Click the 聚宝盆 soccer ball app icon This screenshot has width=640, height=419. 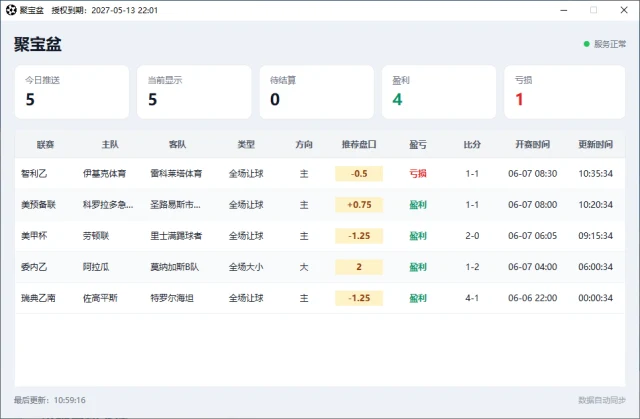click(x=11, y=10)
